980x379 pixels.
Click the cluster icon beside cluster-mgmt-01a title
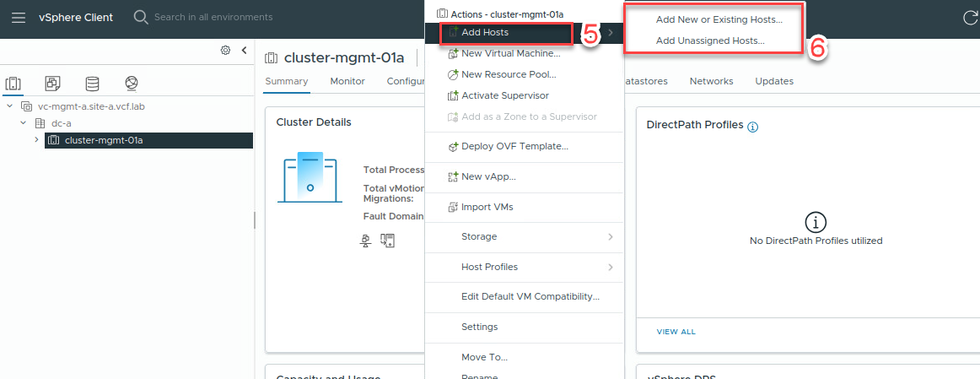(x=272, y=58)
